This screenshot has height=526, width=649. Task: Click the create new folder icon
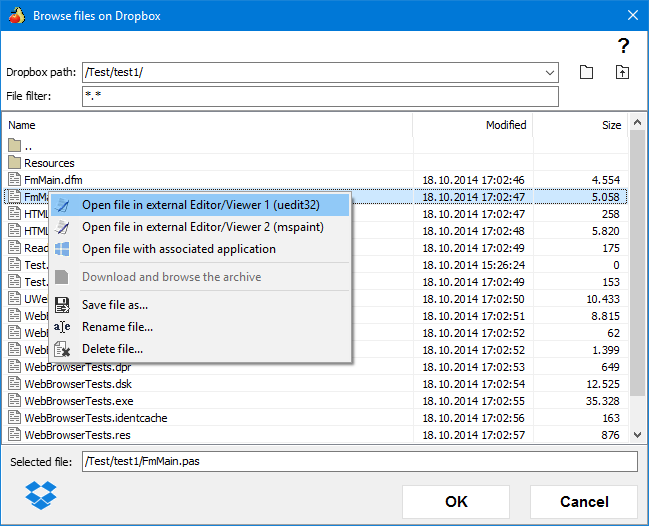coord(587,72)
